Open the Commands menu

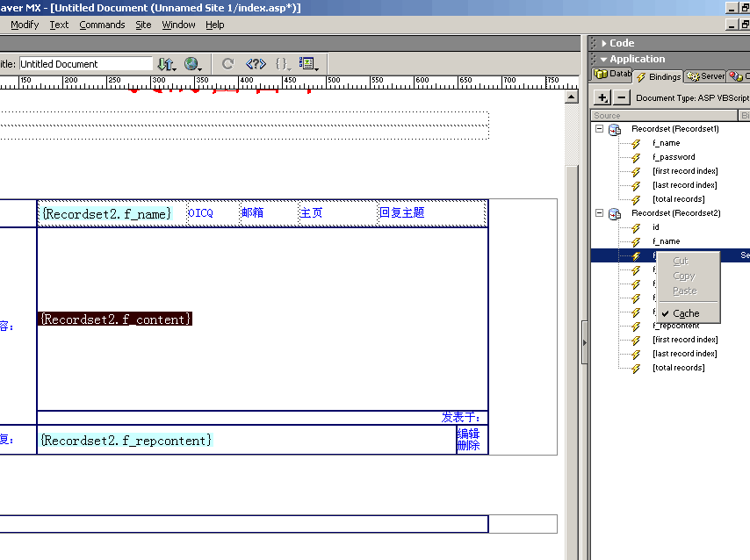(x=102, y=25)
